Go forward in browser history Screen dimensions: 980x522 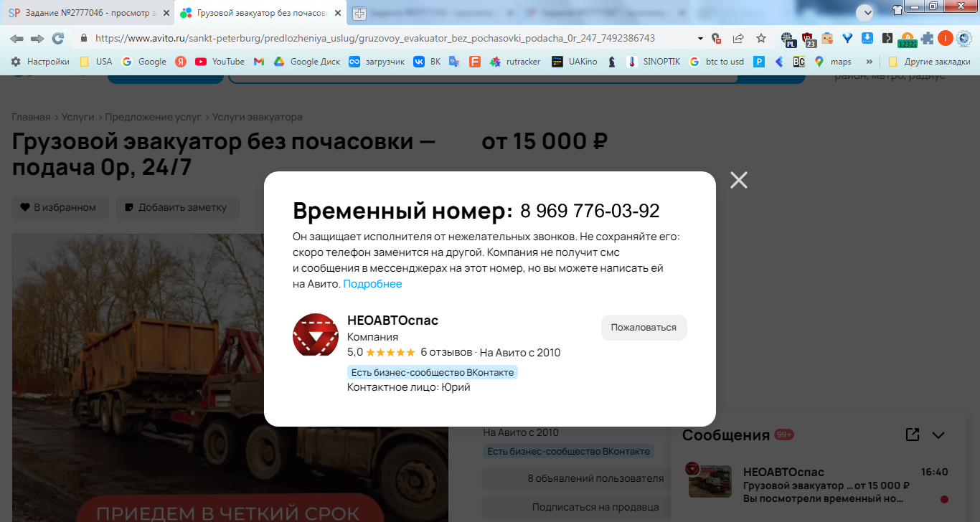click(x=37, y=38)
